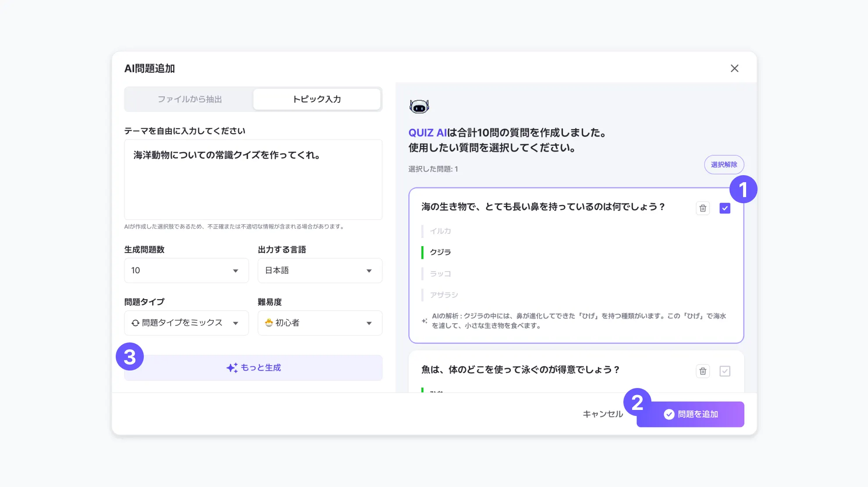Click the sparkle icon in もっと生成 button

(x=232, y=368)
